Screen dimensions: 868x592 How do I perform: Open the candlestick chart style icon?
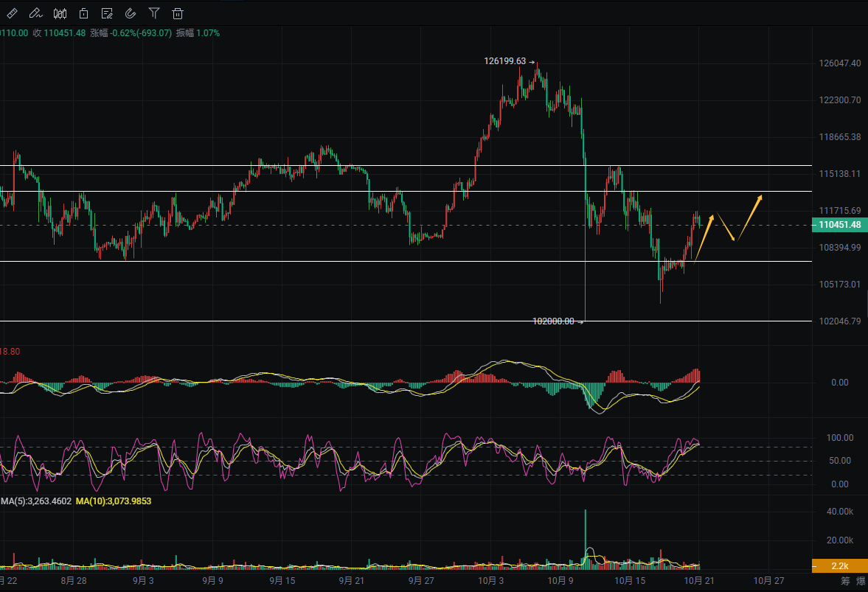click(x=60, y=13)
